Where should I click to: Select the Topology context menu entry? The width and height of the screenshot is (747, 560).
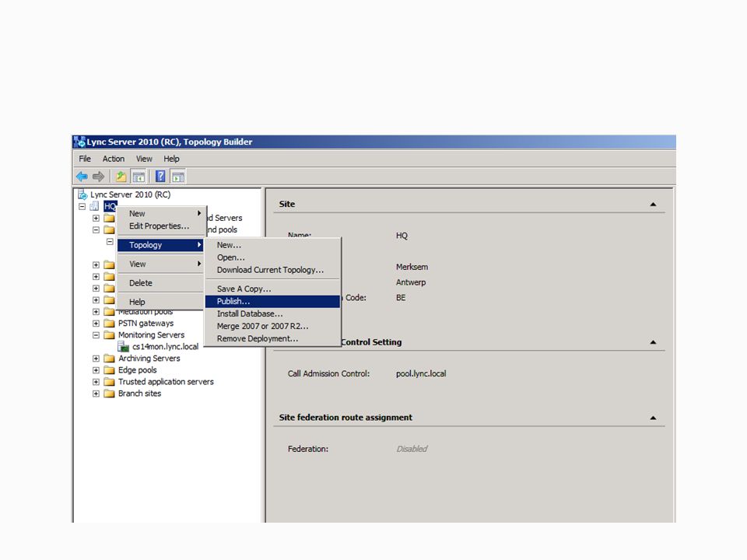[160, 245]
